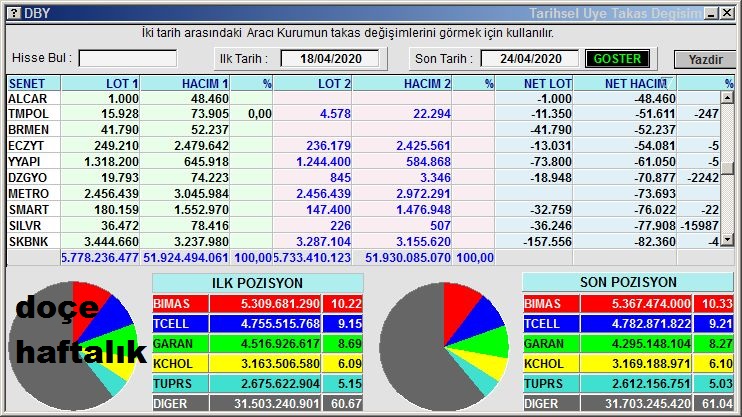742x417 pixels.
Task: Sort by NET HACIM column header
Action: coord(625,84)
